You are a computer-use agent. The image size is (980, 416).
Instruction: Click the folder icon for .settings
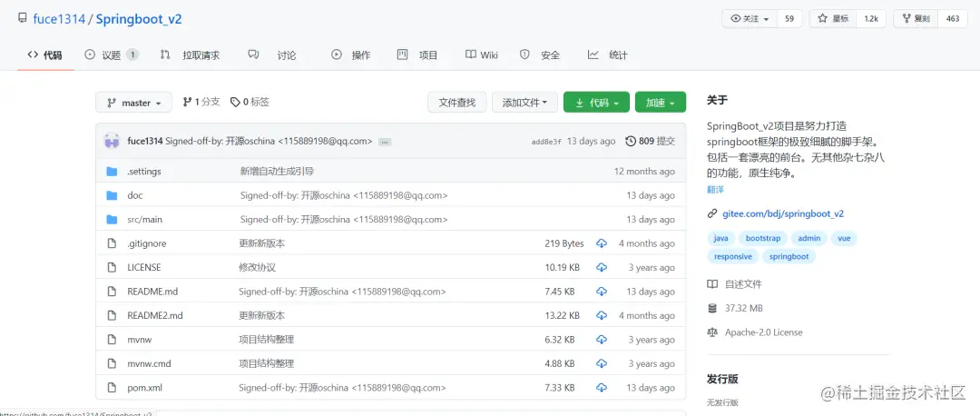[112, 172]
